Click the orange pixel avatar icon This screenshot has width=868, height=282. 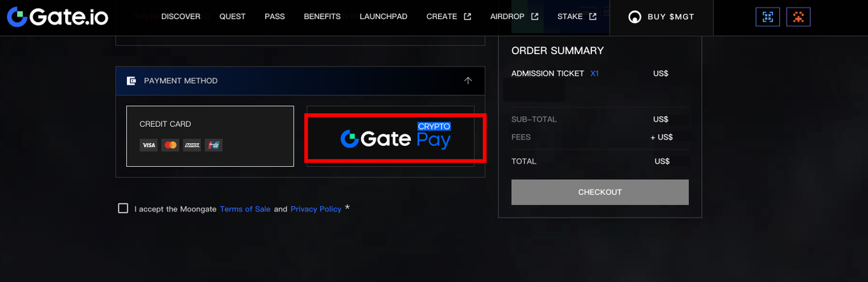[798, 17]
